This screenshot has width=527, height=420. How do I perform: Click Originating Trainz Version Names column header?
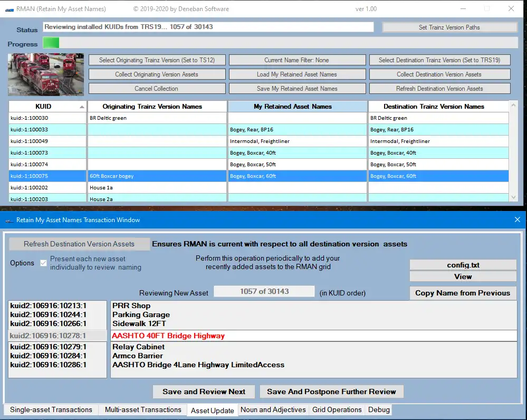tap(157, 106)
